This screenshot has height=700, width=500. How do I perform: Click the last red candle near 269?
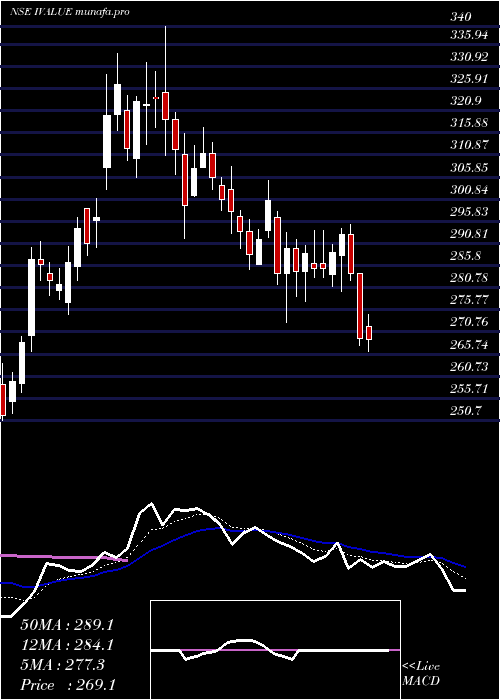(369, 333)
